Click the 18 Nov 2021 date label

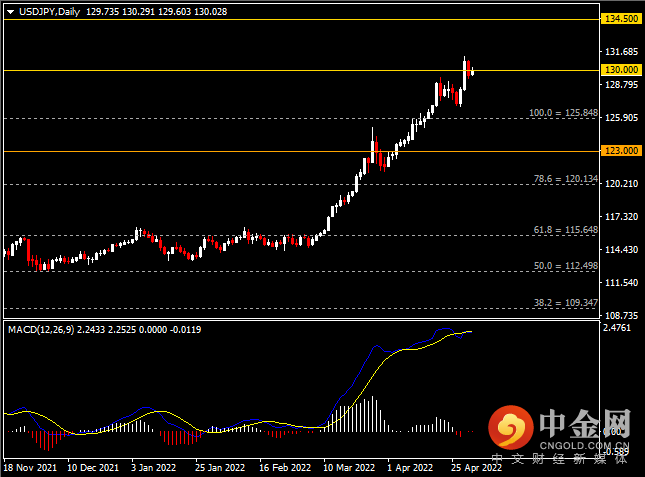[30, 468]
